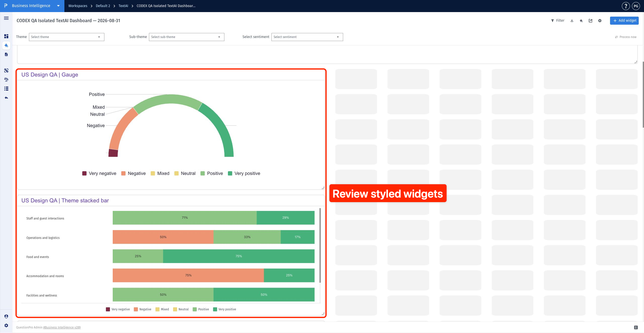Open the hamburger menu in left sidebar

(x=6, y=18)
